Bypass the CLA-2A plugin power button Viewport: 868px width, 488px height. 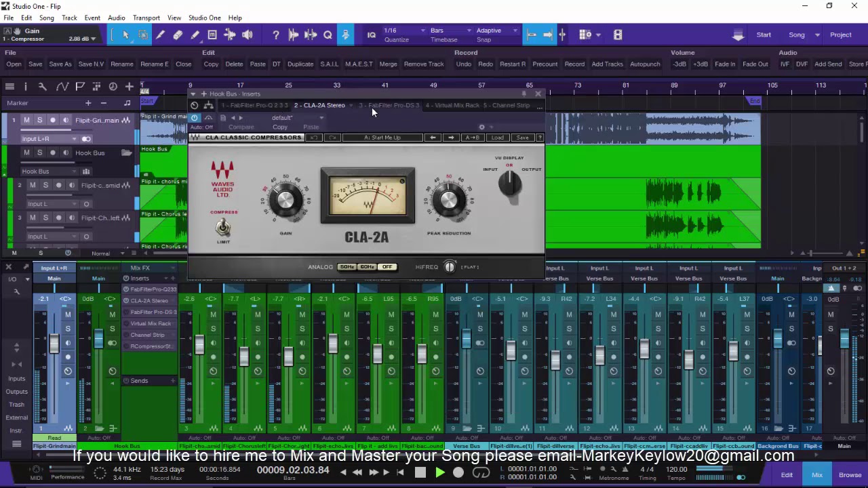point(195,117)
